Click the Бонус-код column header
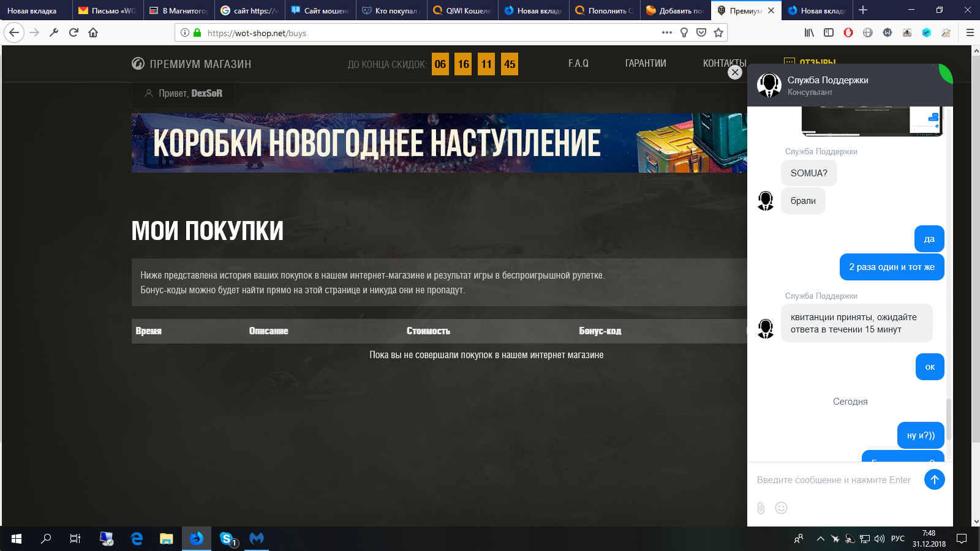 point(600,331)
